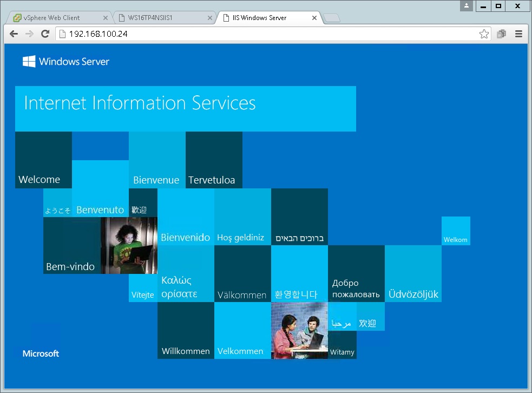Click the Willkommen tile
This screenshot has width=532, height=393.
(186, 330)
